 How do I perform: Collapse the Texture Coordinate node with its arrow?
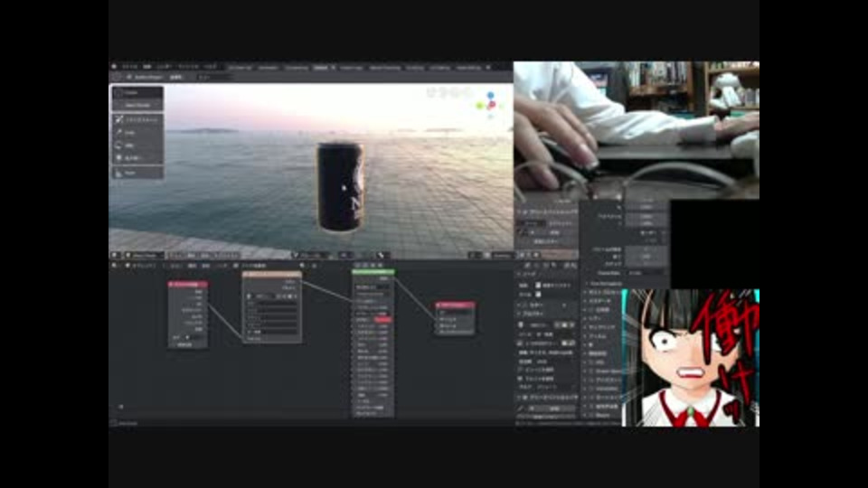(171, 285)
